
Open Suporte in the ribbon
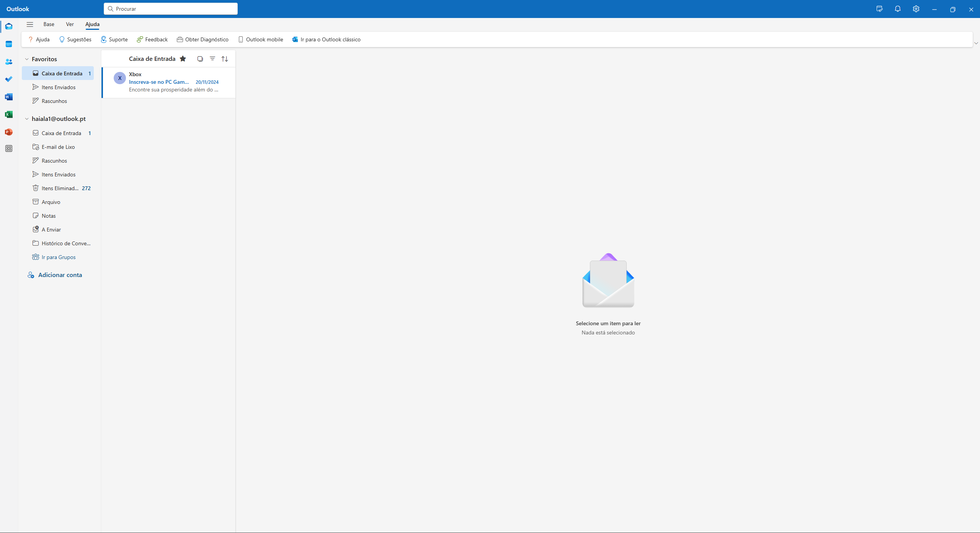click(x=114, y=39)
